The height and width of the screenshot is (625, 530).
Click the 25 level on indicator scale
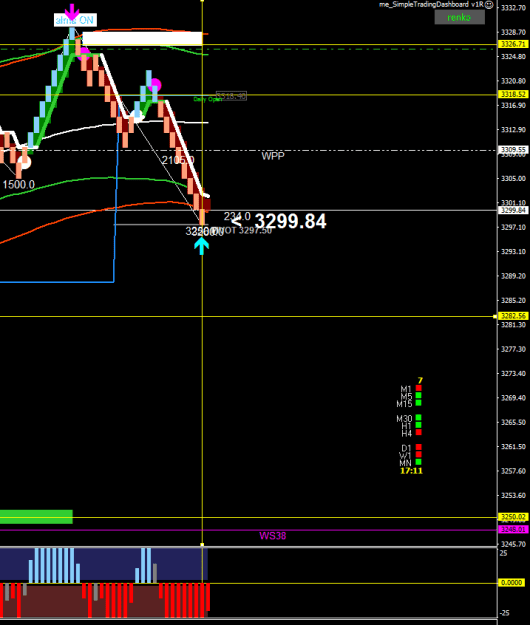click(x=504, y=553)
